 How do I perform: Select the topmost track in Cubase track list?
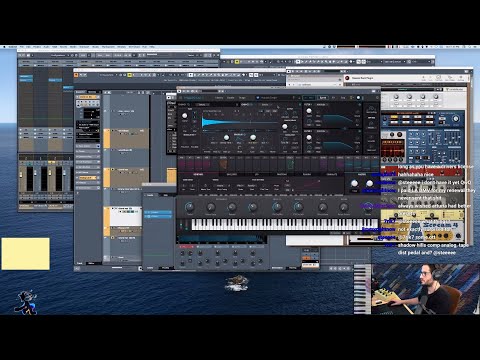pyautogui.click(x=127, y=112)
